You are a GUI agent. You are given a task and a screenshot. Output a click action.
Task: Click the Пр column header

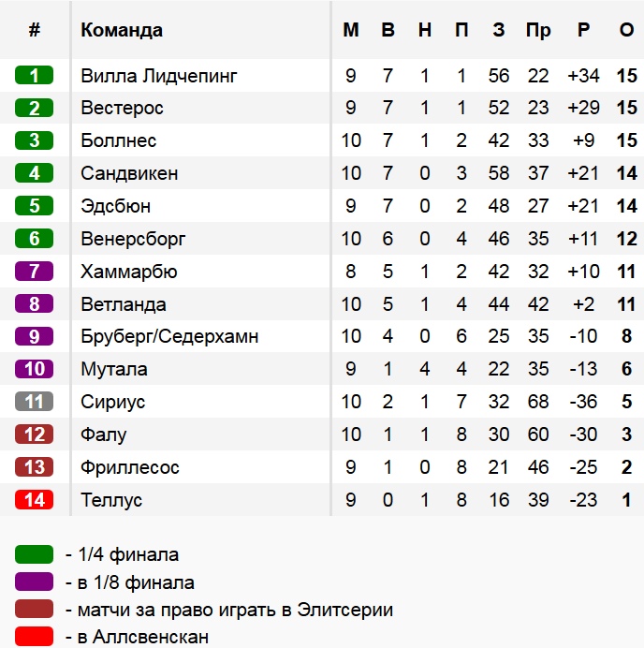coord(538,30)
